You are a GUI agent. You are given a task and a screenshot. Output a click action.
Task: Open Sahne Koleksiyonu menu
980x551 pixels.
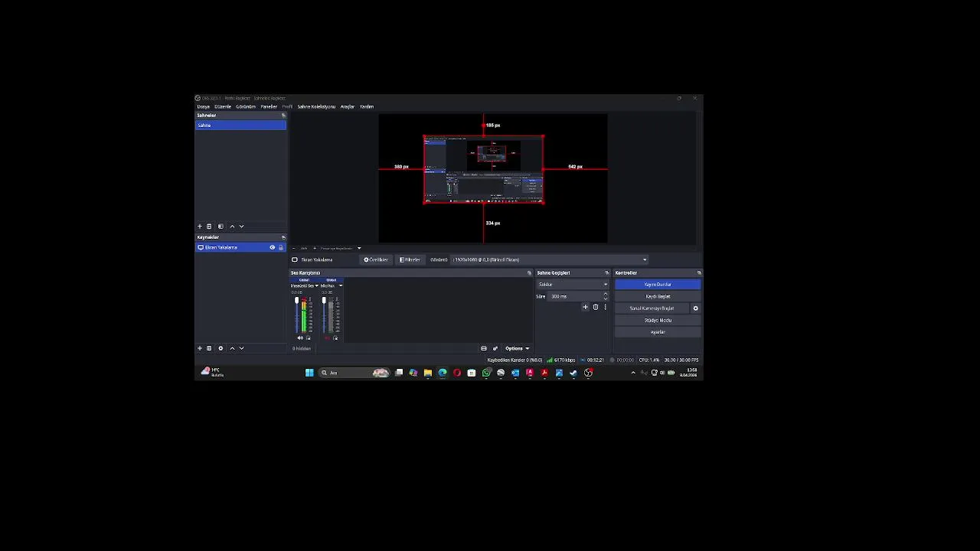pos(316,107)
